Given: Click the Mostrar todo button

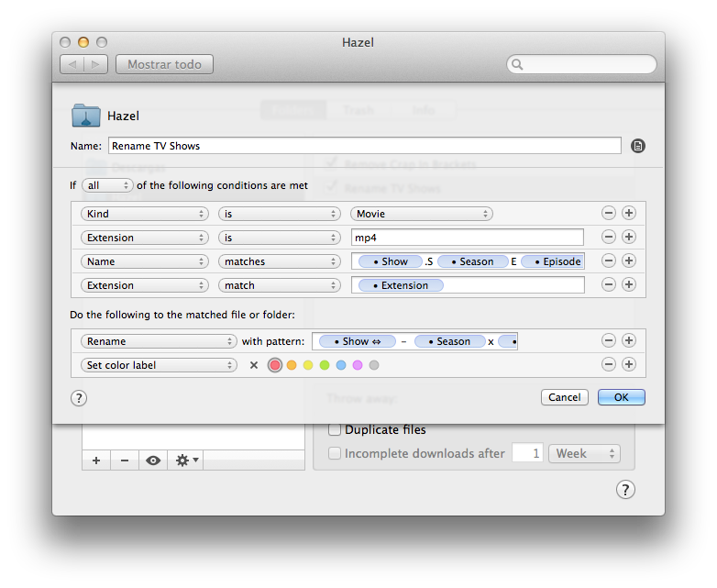Looking at the screenshot, I should pos(165,64).
